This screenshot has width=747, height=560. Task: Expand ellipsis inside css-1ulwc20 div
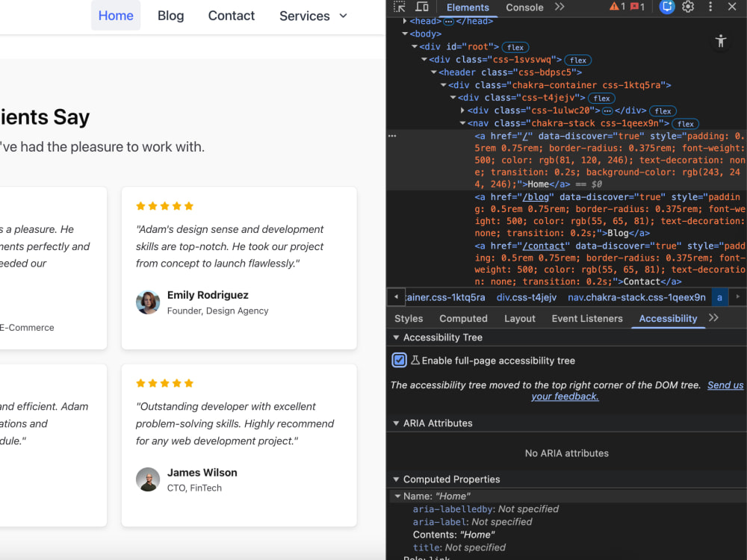click(607, 111)
